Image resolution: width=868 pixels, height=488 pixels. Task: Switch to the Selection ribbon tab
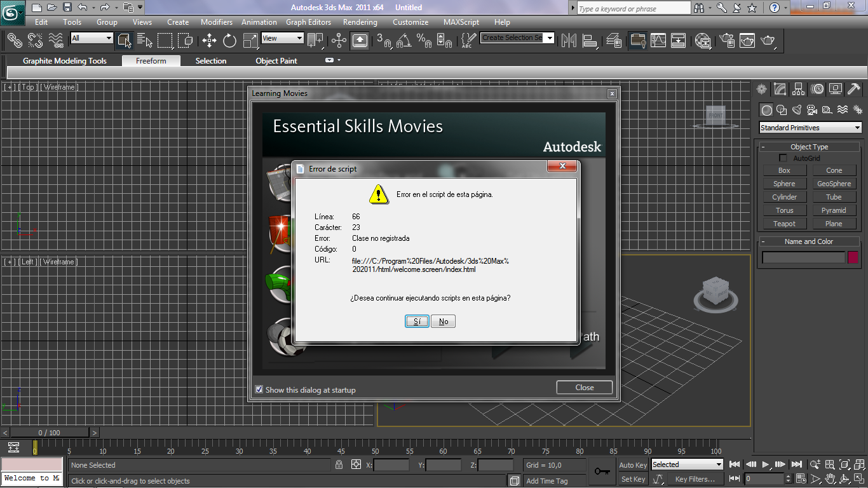[x=211, y=61]
